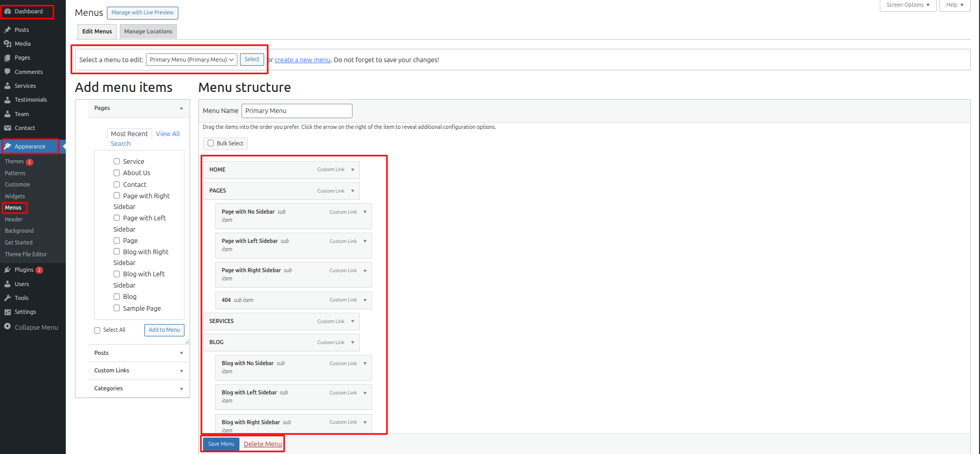Image resolution: width=980 pixels, height=454 pixels.
Task: Click the Media library icon
Action: pos(8,44)
